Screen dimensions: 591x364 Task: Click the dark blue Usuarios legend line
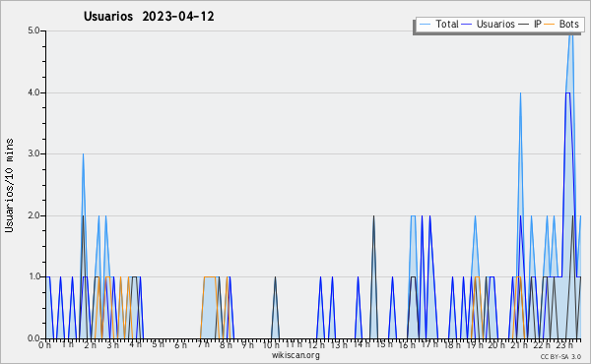point(467,25)
